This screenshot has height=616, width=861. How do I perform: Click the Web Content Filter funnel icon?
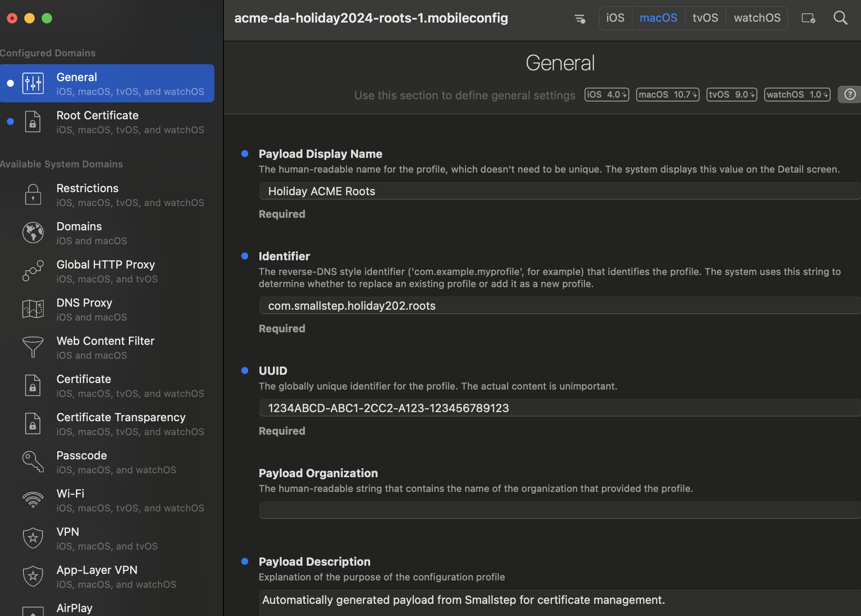[33, 347]
